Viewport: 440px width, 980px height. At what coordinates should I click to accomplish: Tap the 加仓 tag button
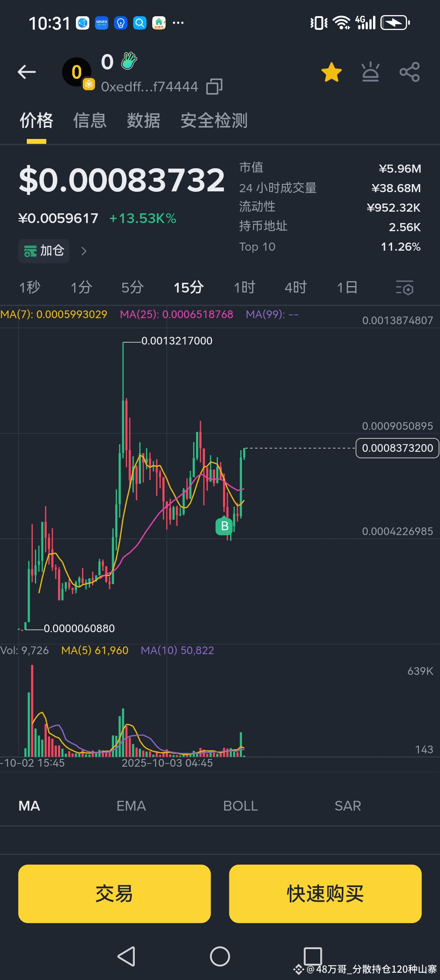[44, 251]
